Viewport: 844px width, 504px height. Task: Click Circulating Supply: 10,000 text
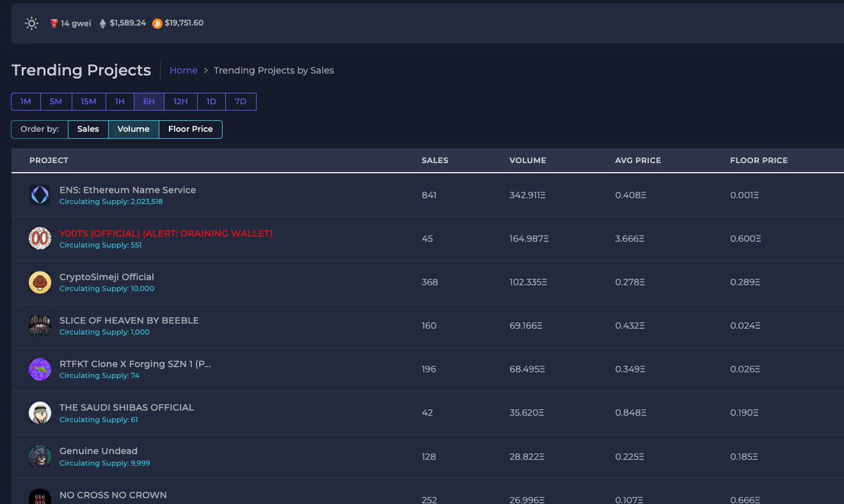coord(107,289)
